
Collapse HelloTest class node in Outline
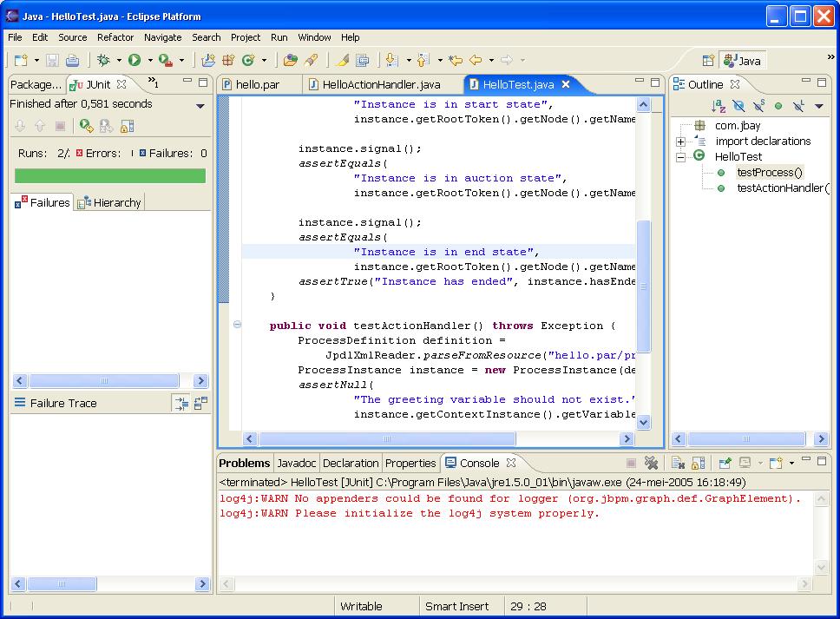[x=680, y=157]
